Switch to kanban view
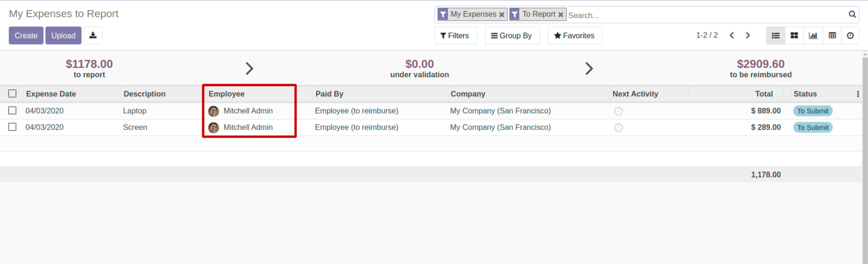The height and width of the screenshot is (264, 868). (x=794, y=36)
